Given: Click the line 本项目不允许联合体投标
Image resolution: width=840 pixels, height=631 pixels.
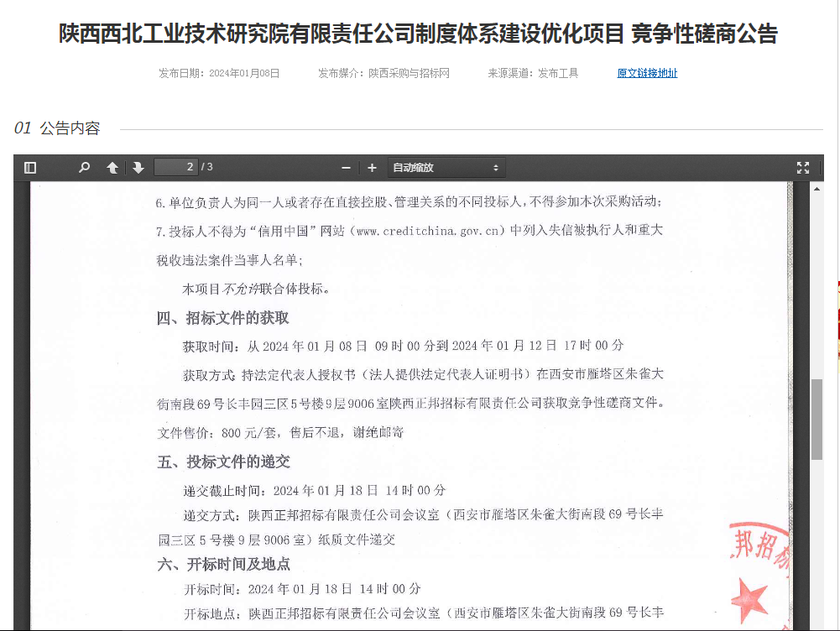Looking at the screenshot, I should click(x=256, y=289).
